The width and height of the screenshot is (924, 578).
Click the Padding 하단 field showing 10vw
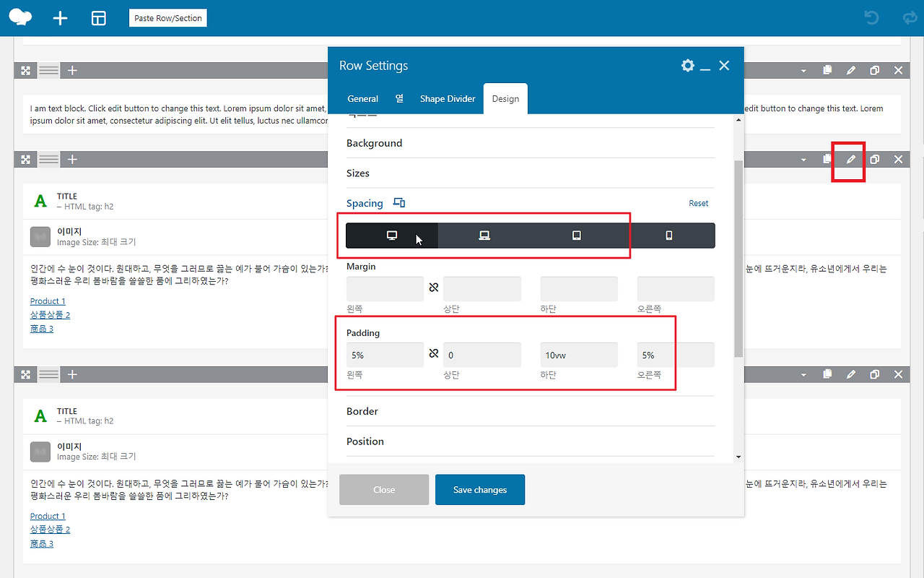579,355
